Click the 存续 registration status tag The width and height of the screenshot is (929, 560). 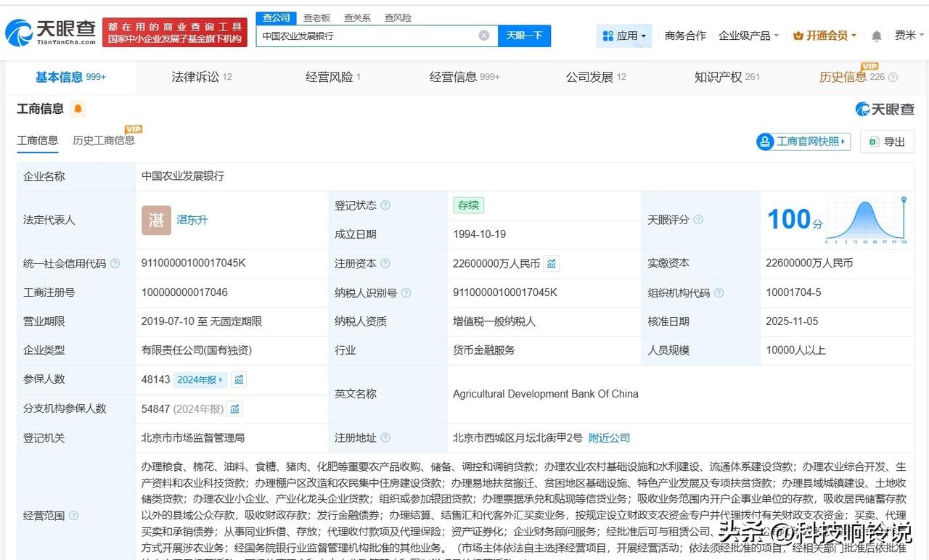(468, 205)
